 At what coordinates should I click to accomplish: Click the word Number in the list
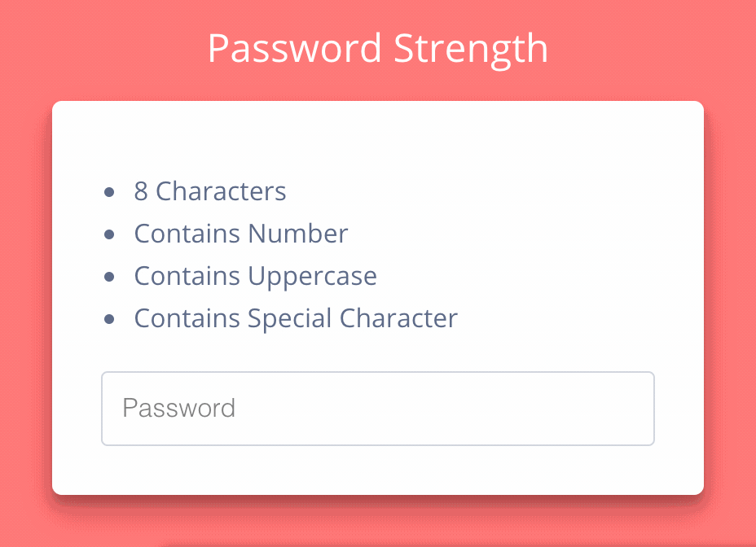coord(298,234)
